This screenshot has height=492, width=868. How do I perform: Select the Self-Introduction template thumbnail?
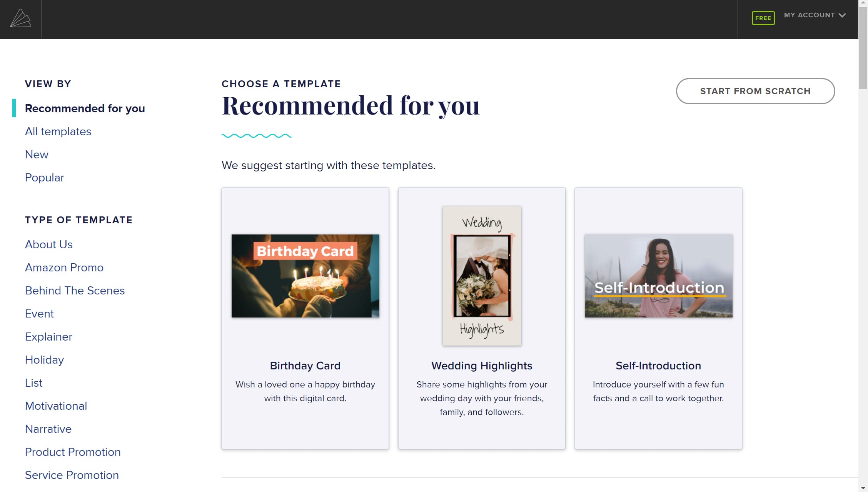click(658, 276)
